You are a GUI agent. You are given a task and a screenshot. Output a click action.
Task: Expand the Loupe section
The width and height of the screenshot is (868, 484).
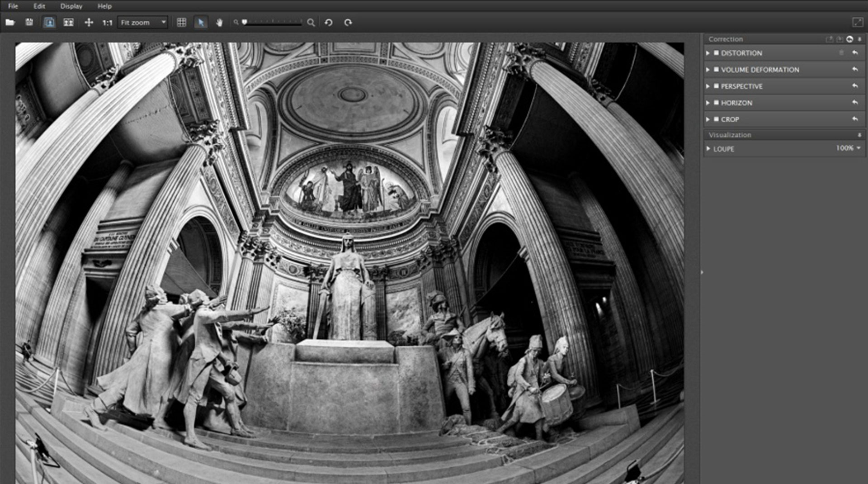click(x=708, y=148)
